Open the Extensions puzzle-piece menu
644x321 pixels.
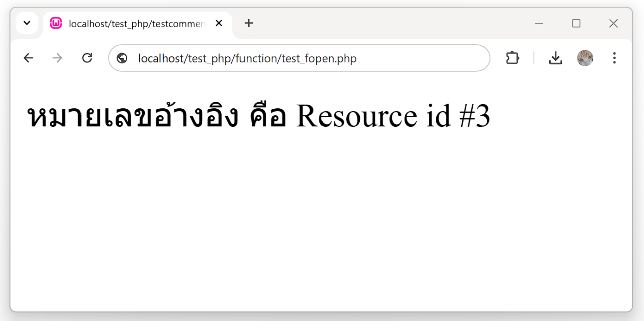click(512, 58)
